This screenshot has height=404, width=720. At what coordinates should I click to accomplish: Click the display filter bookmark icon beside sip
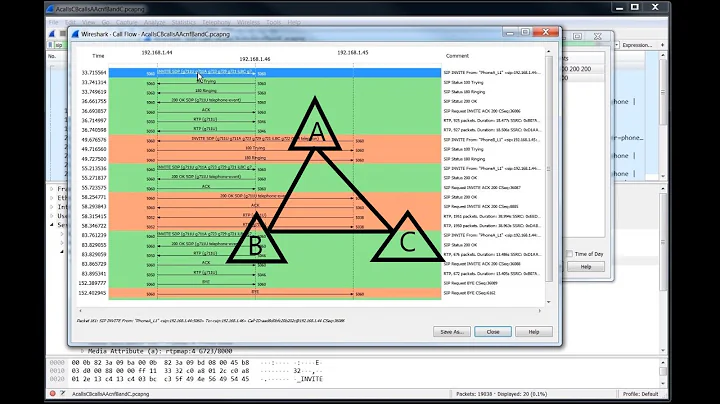pos(51,45)
